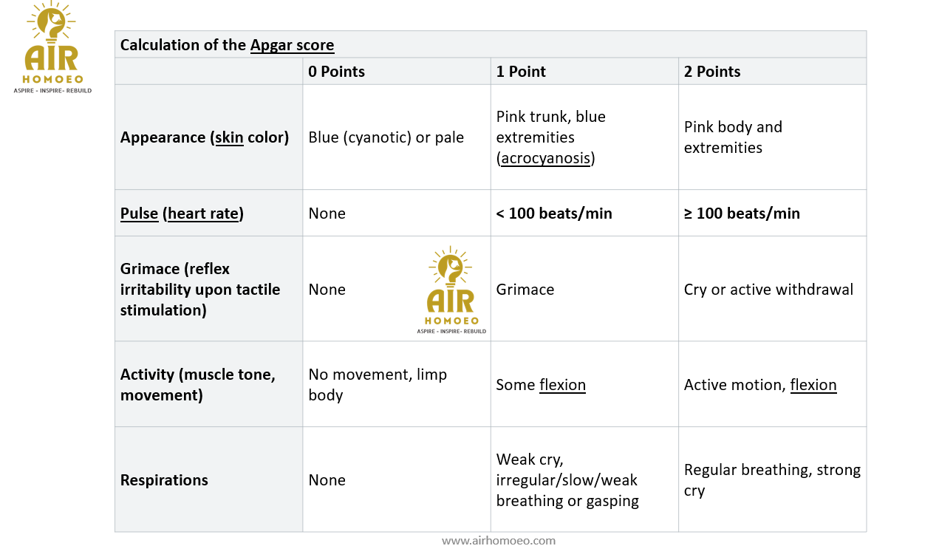Click the www.airhomoeo.com footer text
The image size is (939, 560).
coord(499,541)
